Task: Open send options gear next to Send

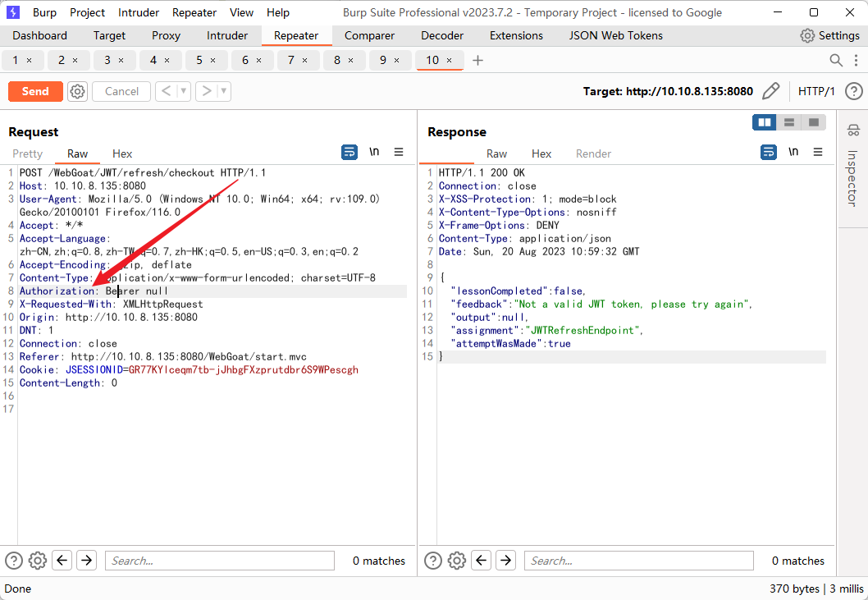Action: [77, 91]
